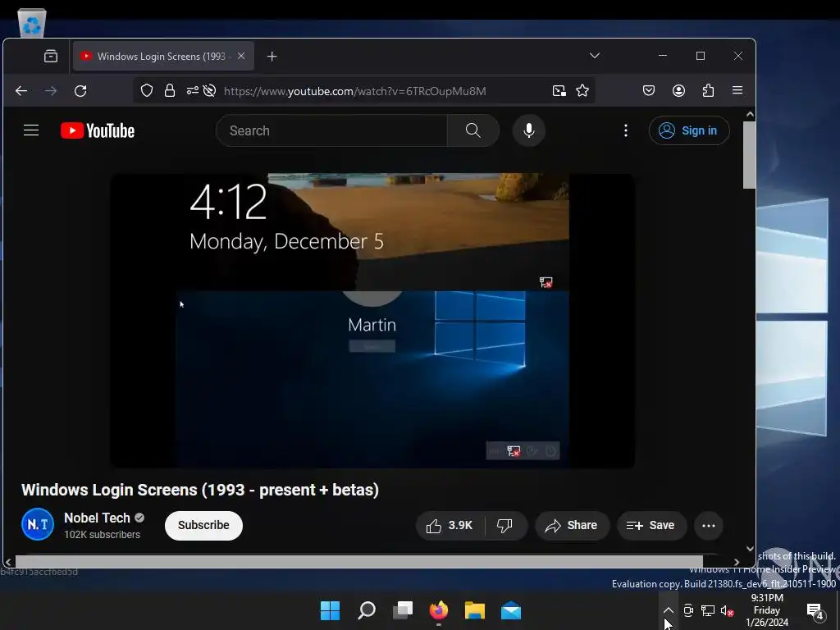Screen dimensions: 840x630
Task: Open the clock showing 9:31PM
Action: click(x=767, y=610)
